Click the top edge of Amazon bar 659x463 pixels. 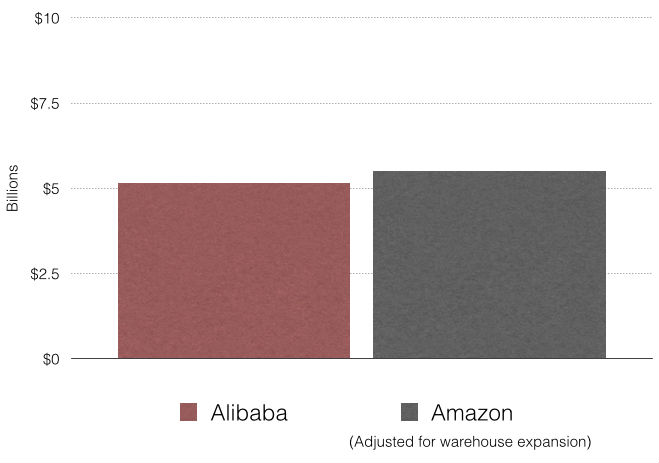click(489, 172)
